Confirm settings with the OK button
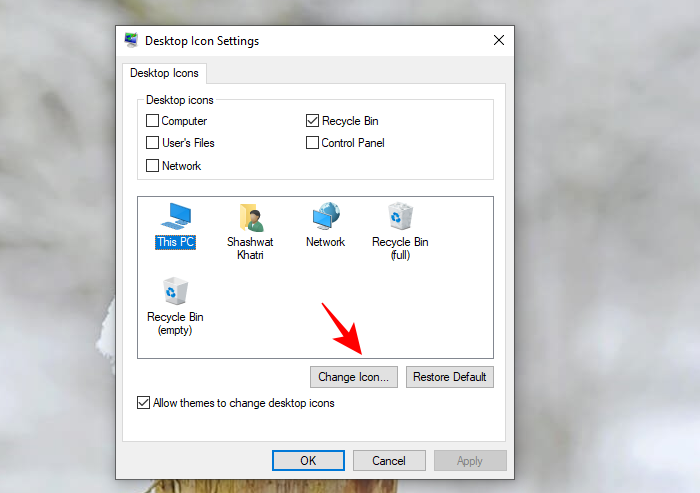Screen dimensions: 700x493 click(308, 461)
